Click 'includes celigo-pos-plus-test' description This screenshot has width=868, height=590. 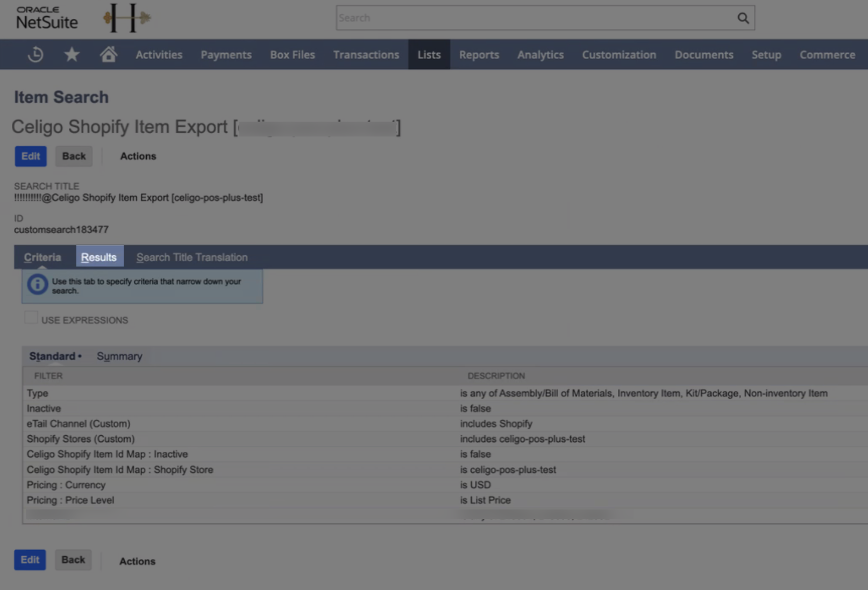click(x=522, y=439)
